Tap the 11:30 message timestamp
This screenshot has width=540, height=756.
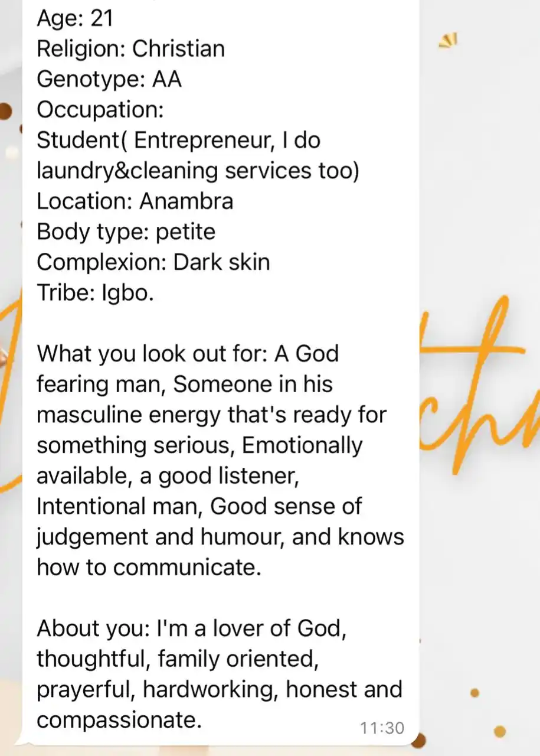pyautogui.click(x=382, y=728)
